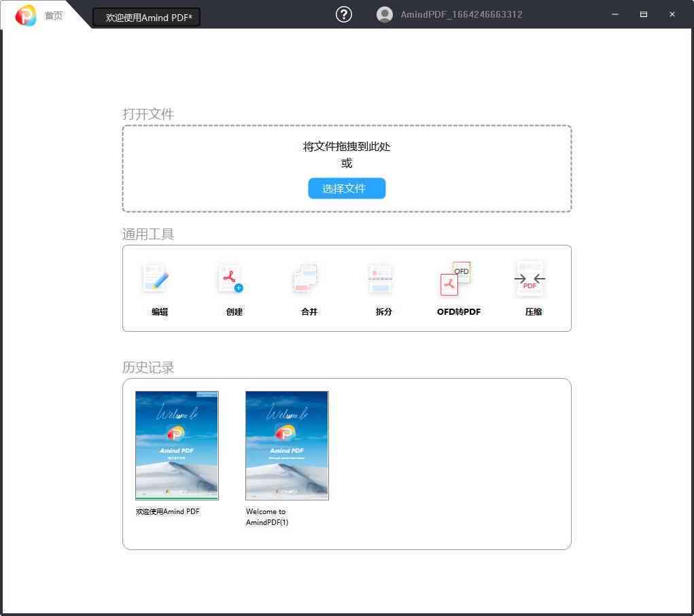Click the 欢迎使用Amind PDF file name label
Screen dimensions: 694x616
coord(168,511)
